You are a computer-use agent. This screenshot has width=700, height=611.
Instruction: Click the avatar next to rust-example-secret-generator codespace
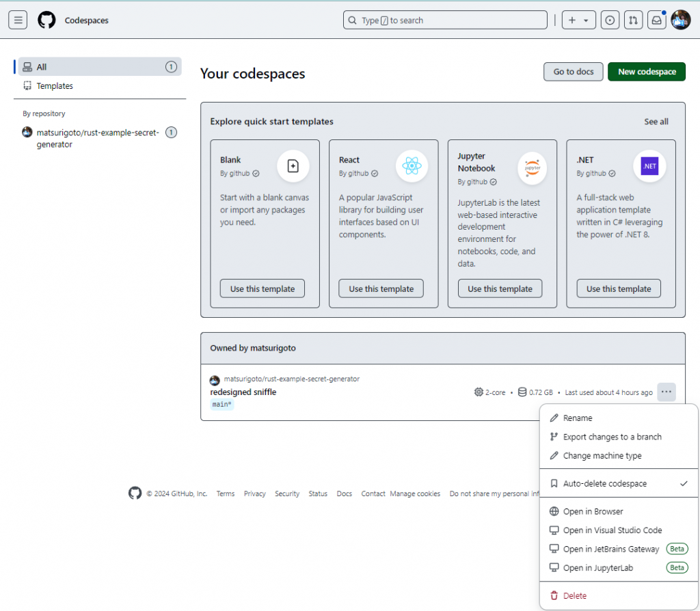(215, 380)
